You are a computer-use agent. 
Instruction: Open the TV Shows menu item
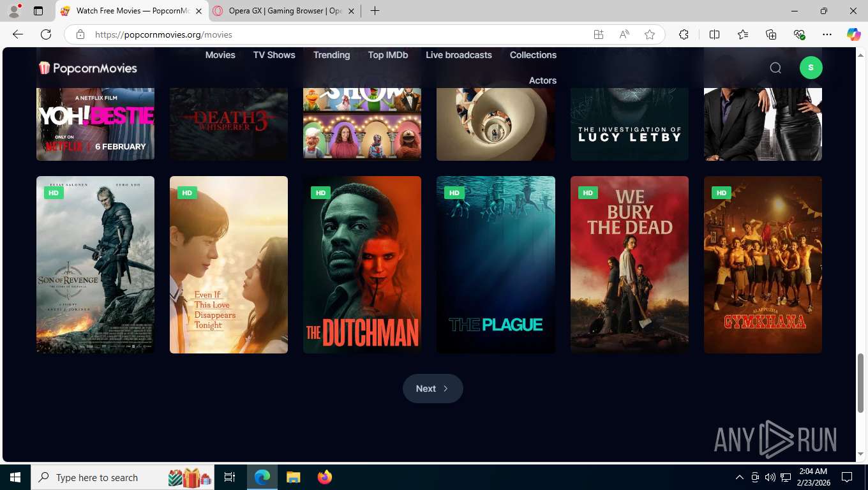click(x=274, y=55)
